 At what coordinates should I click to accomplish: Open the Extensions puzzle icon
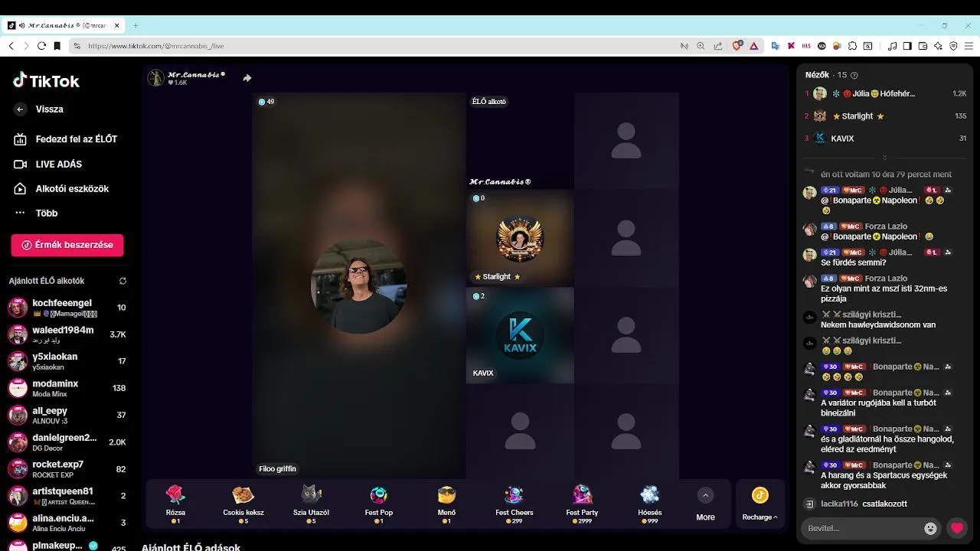click(852, 46)
